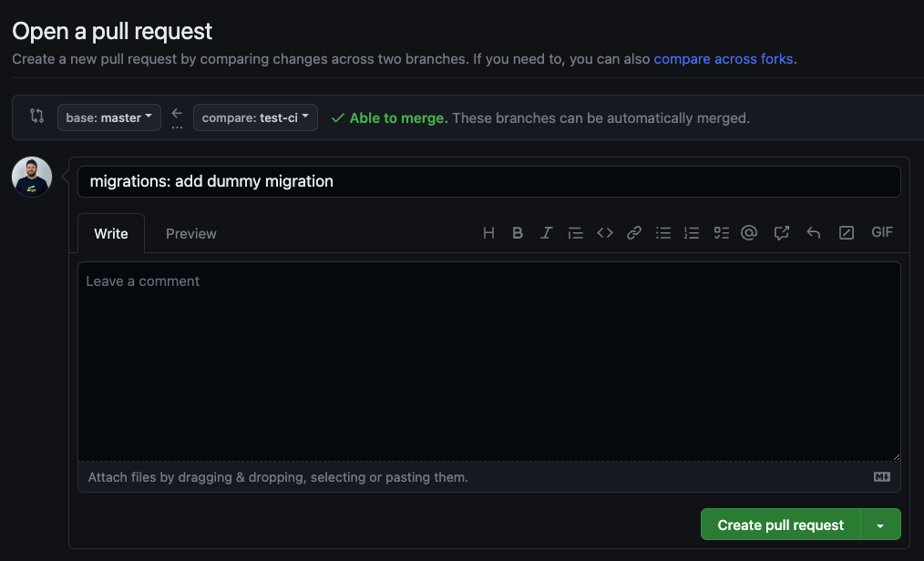Switch to the Preview tab
Screen dimensions: 924x561
pos(190,233)
